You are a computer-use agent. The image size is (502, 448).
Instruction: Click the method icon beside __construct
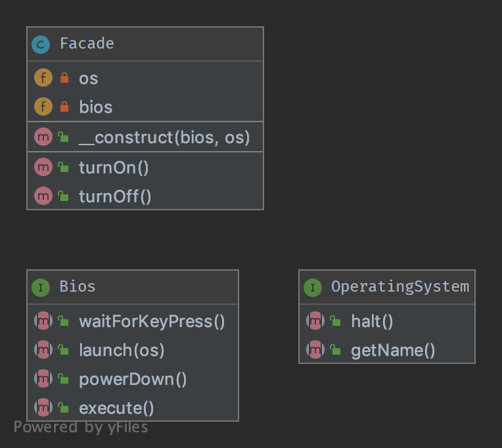pos(43,137)
